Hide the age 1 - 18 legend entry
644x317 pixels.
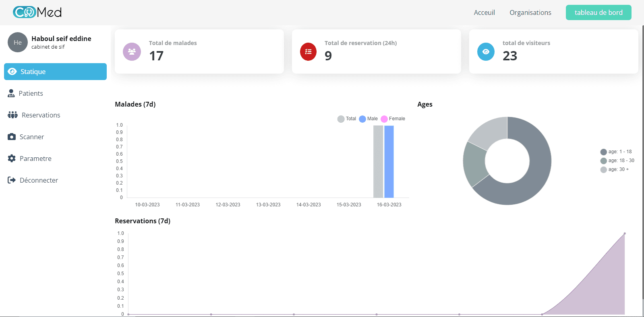(x=616, y=152)
